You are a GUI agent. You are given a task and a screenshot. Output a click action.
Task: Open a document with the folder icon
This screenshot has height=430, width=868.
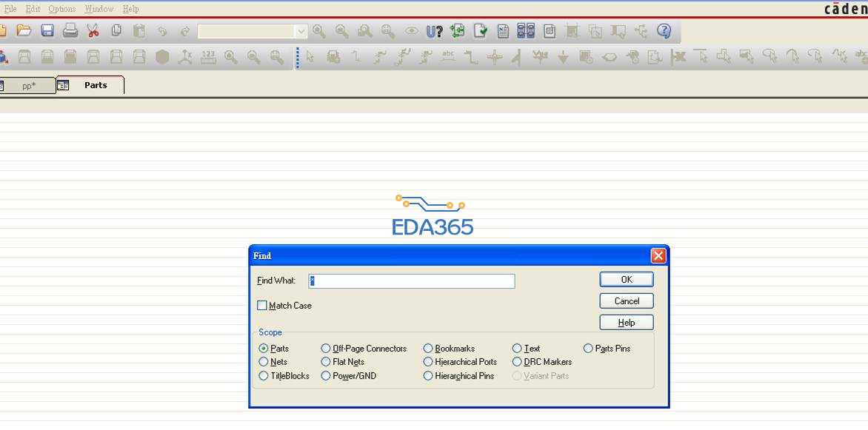[24, 30]
